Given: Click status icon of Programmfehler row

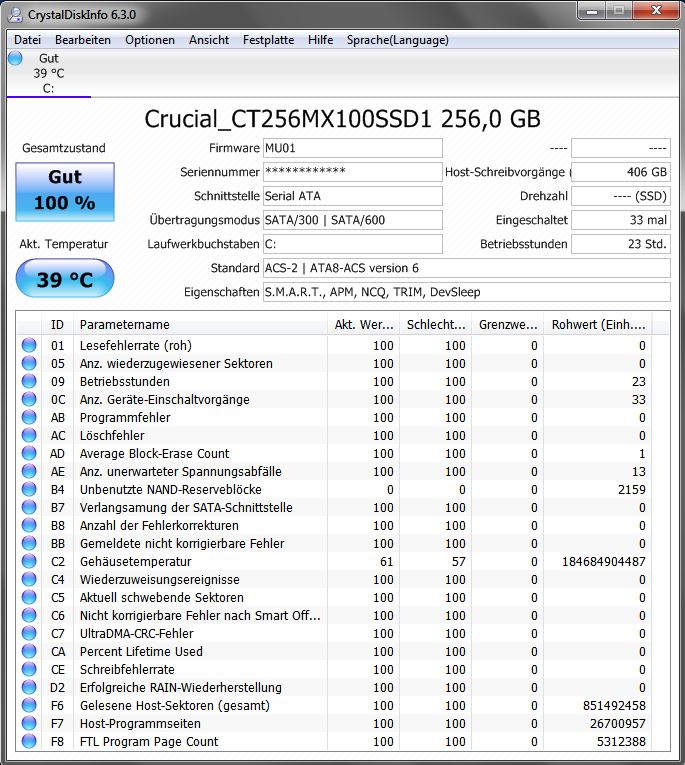Looking at the screenshot, I should tap(29, 417).
